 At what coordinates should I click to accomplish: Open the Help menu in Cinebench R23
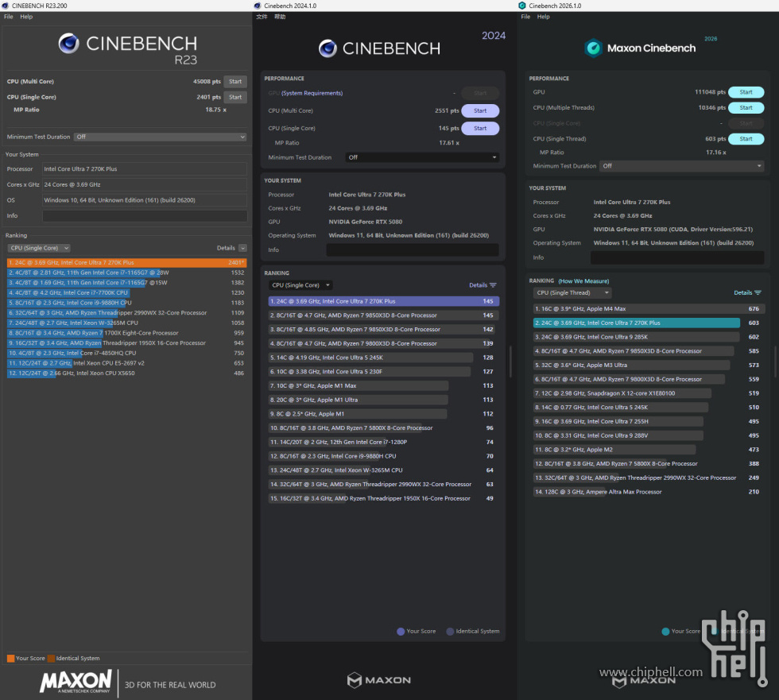(x=26, y=17)
